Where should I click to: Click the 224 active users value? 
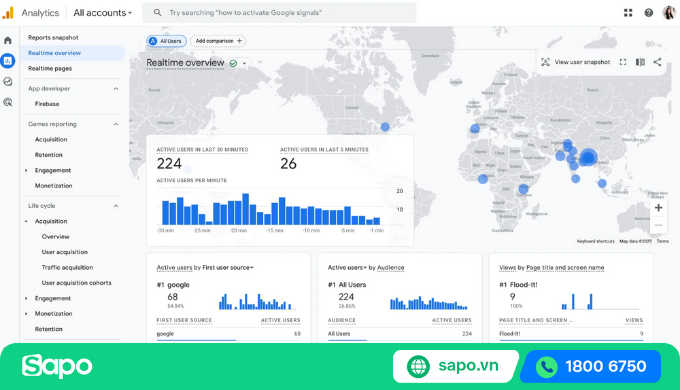(169, 164)
